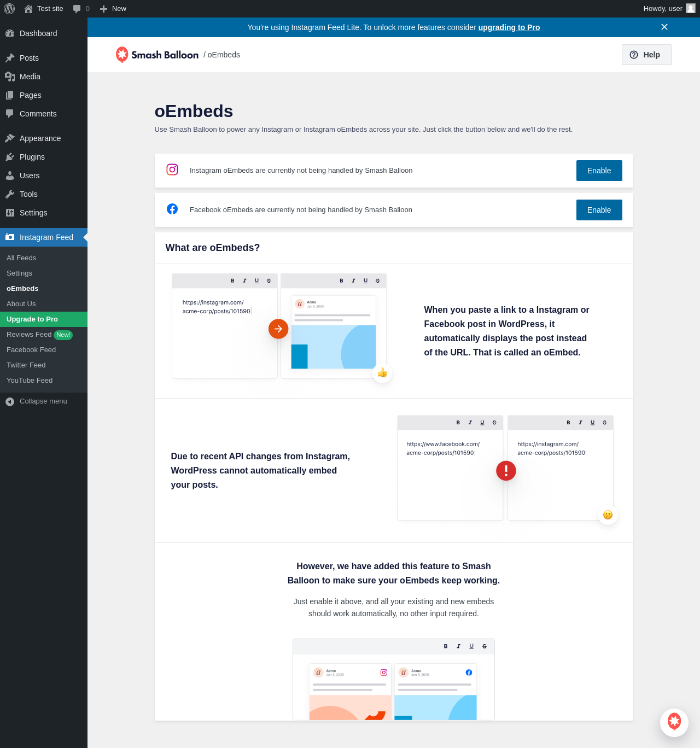Screen dimensions: 700x748
Task: Click the Users person icon
Action: coord(10,176)
